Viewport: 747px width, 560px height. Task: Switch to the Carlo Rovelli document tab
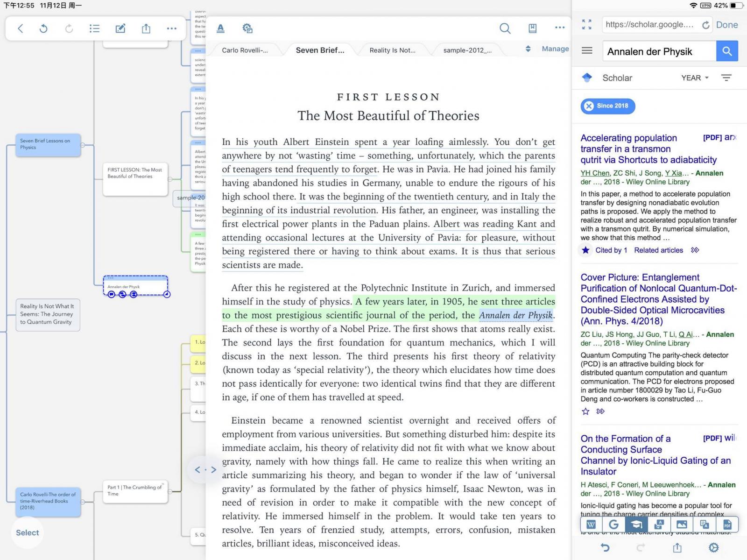click(x=245, y=50)
